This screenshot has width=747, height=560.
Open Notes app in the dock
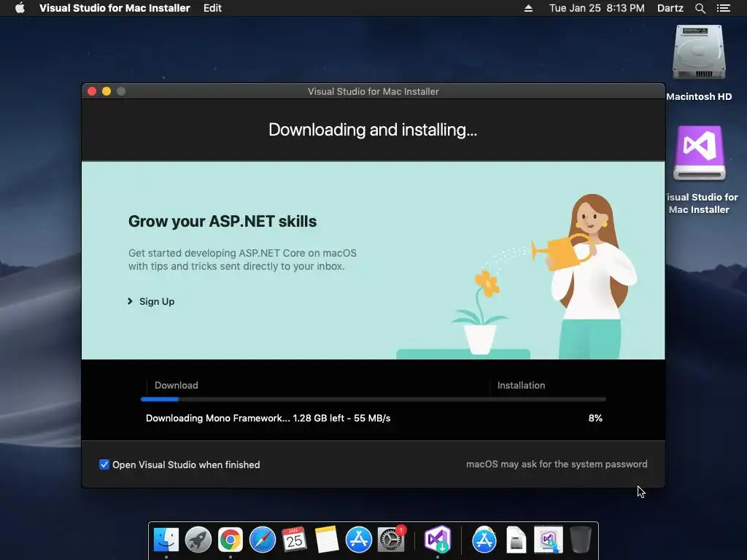pyautogui.click(x=326, y=540)
